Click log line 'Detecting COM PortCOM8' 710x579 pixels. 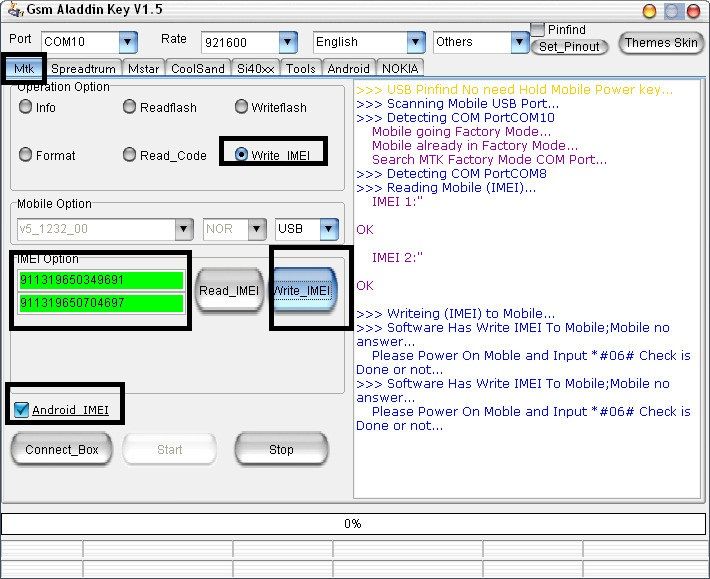click(x=451, y=174)
